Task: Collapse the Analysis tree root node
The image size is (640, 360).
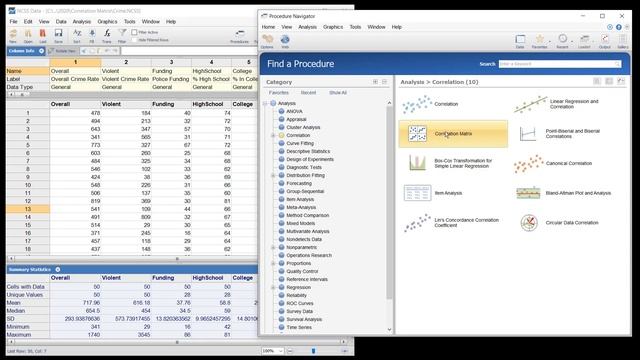Action: [x=265, y=104]
